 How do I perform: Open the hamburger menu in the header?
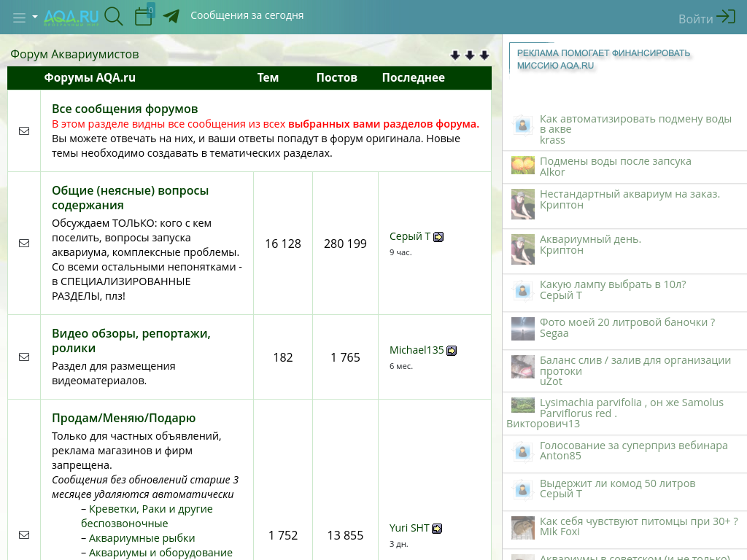pos(19,17)
